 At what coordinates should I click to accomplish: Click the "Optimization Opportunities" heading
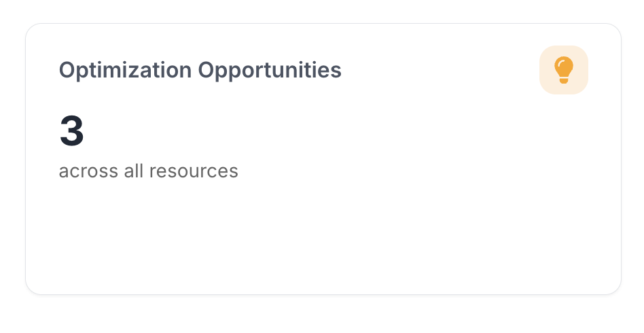[200, 70]
